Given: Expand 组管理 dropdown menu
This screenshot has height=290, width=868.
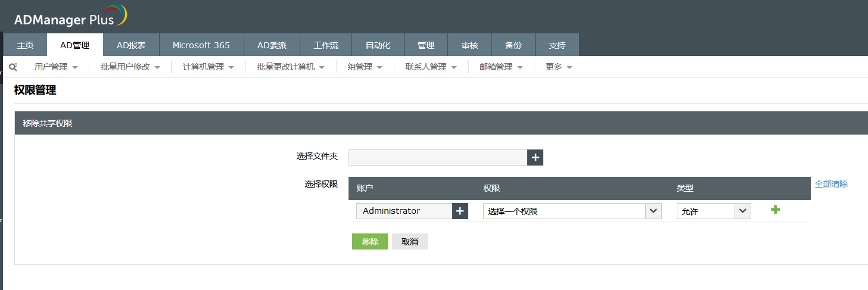Looking at the screenshot, I should pyautogui.click(x=365, y=67).
